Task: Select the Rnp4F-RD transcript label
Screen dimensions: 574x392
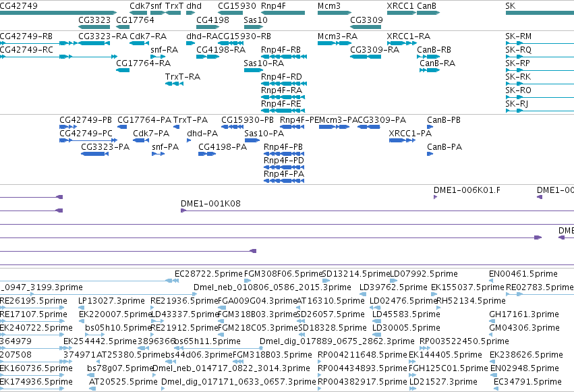Action: [281, 77]
